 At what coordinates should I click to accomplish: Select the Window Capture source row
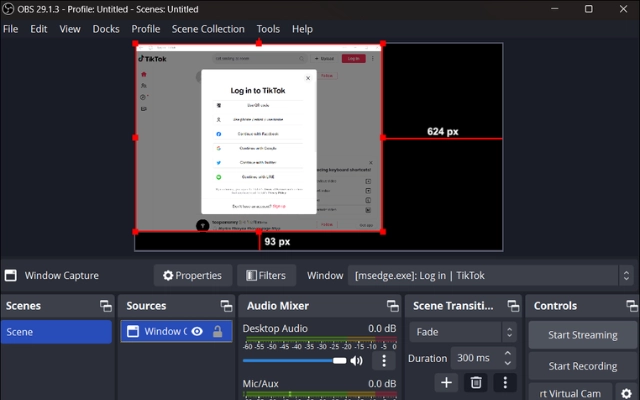pyautogui.click(x=176, y=331)
